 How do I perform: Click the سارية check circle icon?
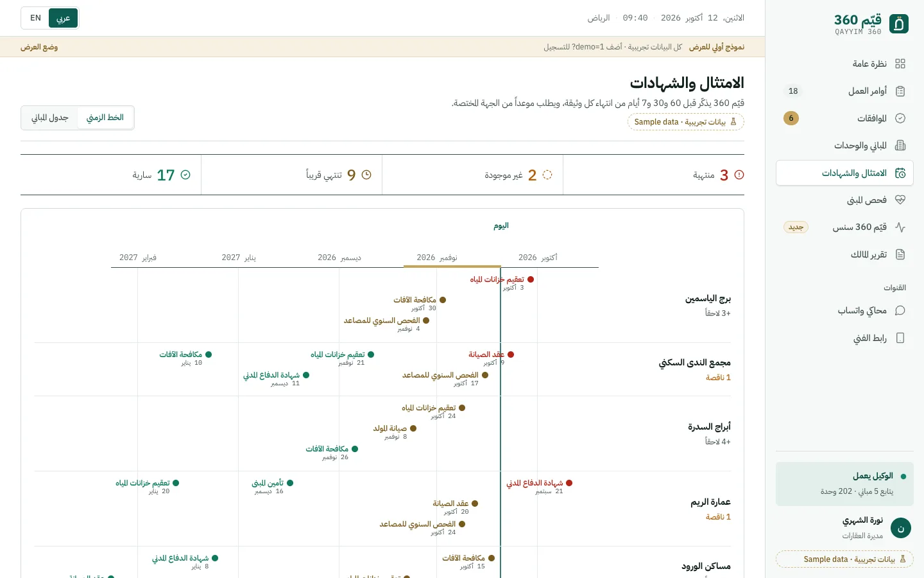coord(185,175)
